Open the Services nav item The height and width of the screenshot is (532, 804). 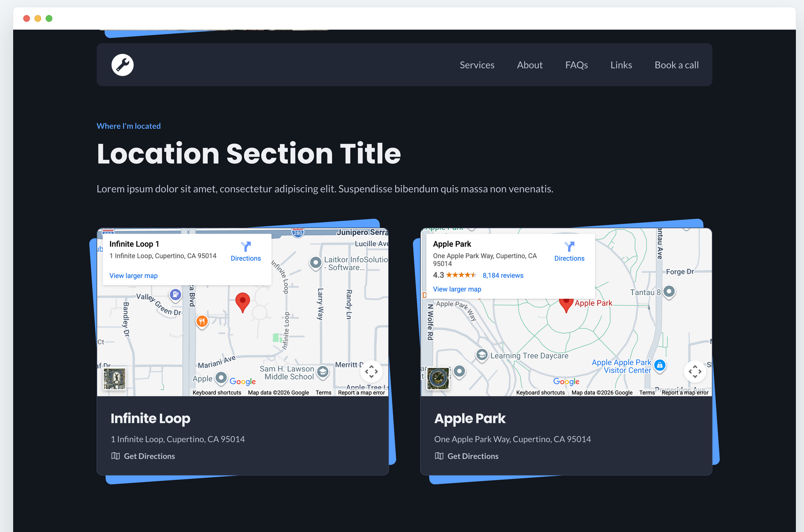pos(477,65)
